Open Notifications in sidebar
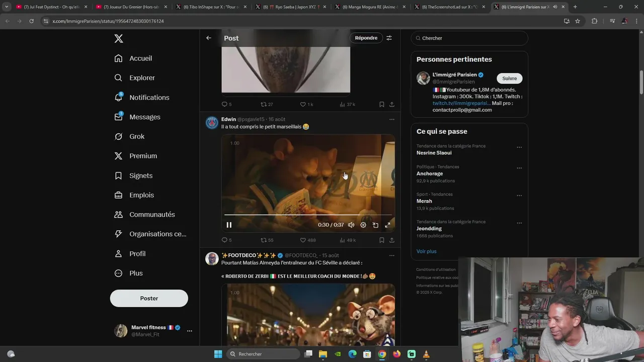Image resolution: width=644 pixels, height=362 pixels. (x=142, y=98)
